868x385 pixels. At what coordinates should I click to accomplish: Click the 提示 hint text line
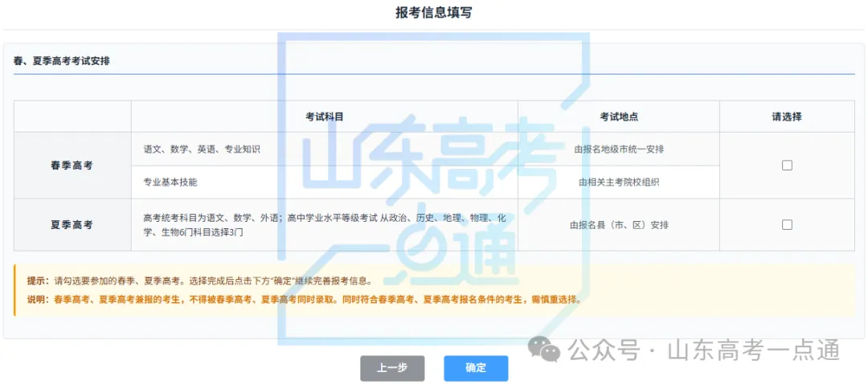[x=203, y=281]
